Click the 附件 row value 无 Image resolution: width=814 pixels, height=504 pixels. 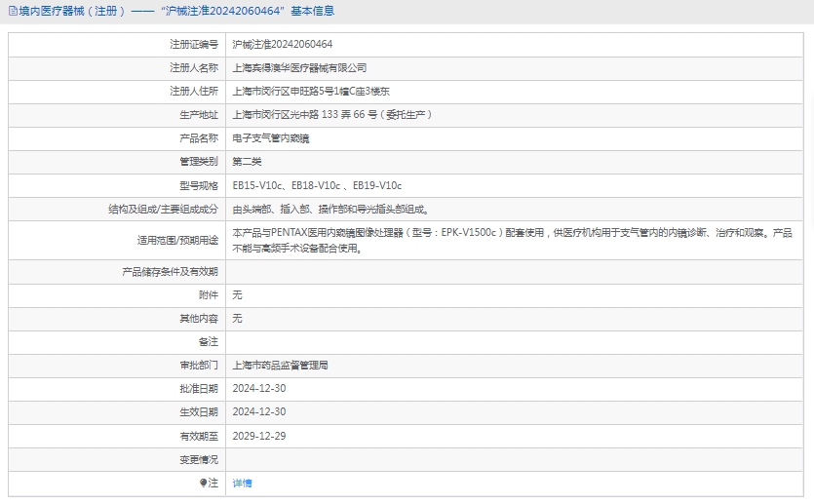[237, 294]
